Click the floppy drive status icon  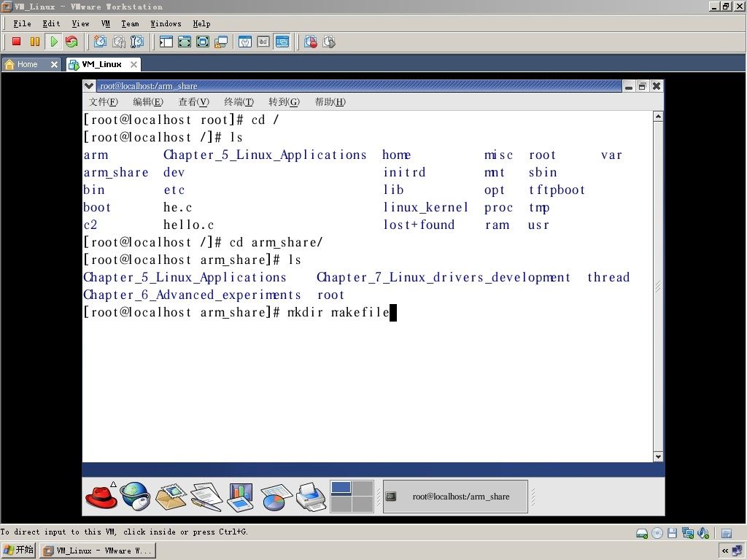pos(672,533)
